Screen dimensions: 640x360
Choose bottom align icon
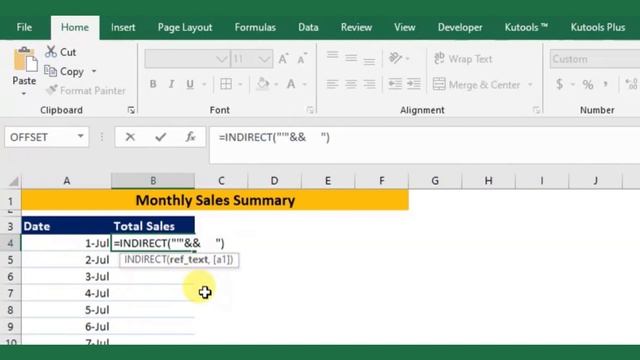[369, 60]
